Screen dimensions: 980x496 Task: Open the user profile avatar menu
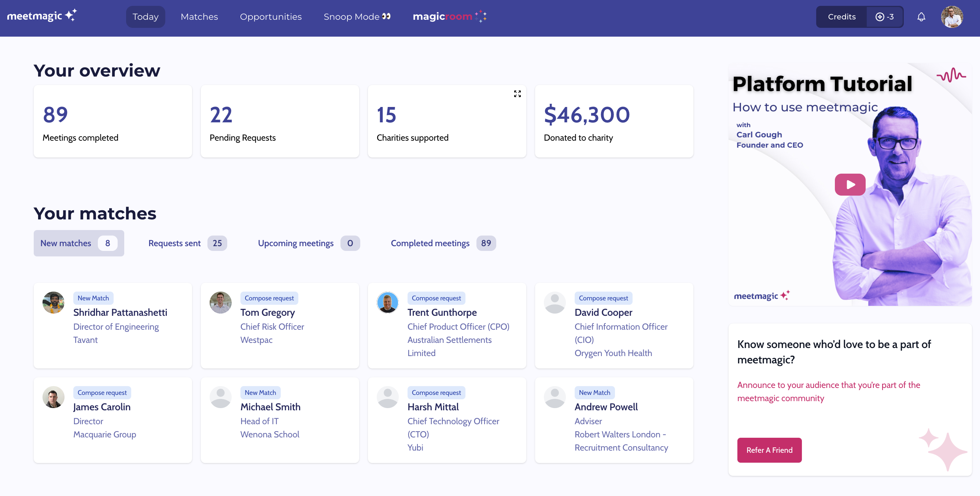pos(952,17)
